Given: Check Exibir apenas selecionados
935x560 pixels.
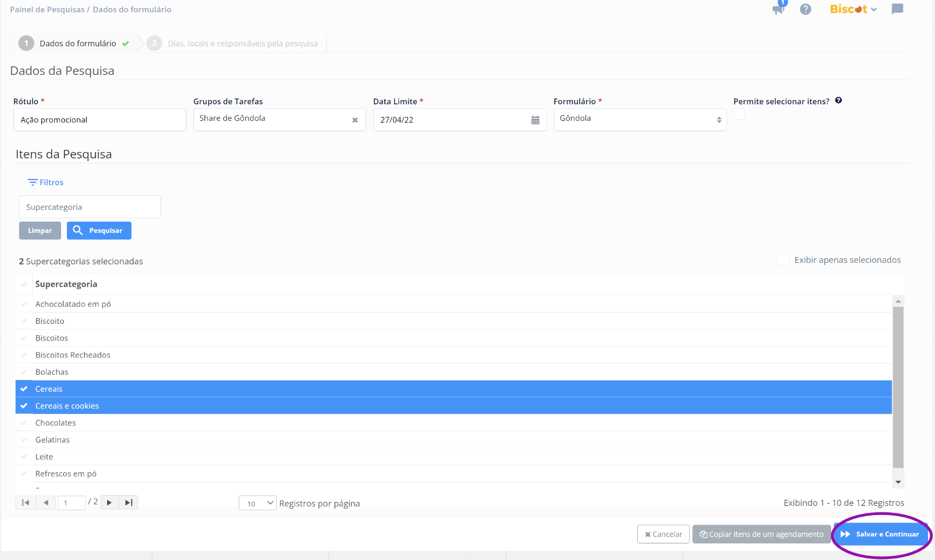Looking at the screenshot, I should click(x=783, y=260).
